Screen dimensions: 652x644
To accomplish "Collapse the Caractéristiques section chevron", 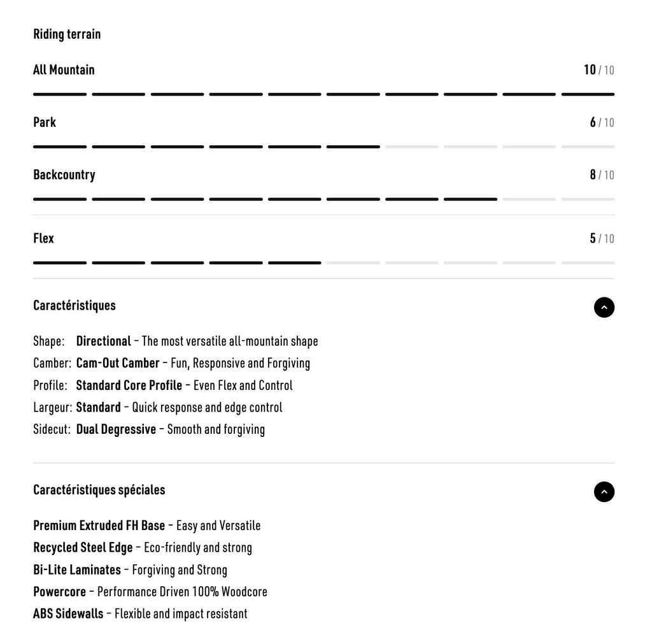I will (604, 307).
